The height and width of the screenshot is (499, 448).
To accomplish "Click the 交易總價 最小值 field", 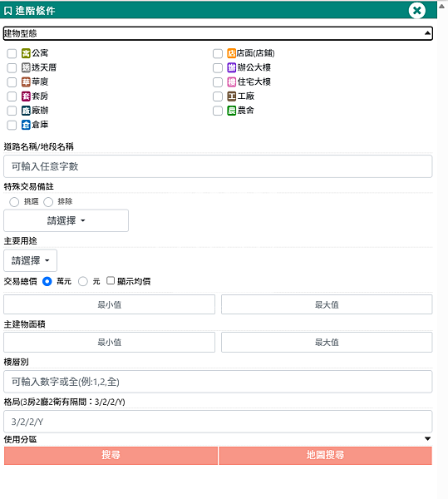I will (110, 304).
